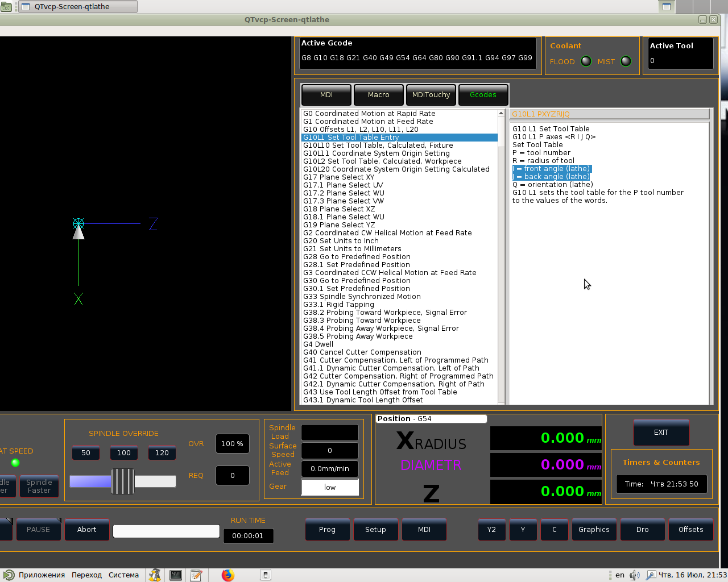Launch Firefox from the bottom panel
Image resolution: width=728 pixels, height=582 pixels.
[228, 575]
